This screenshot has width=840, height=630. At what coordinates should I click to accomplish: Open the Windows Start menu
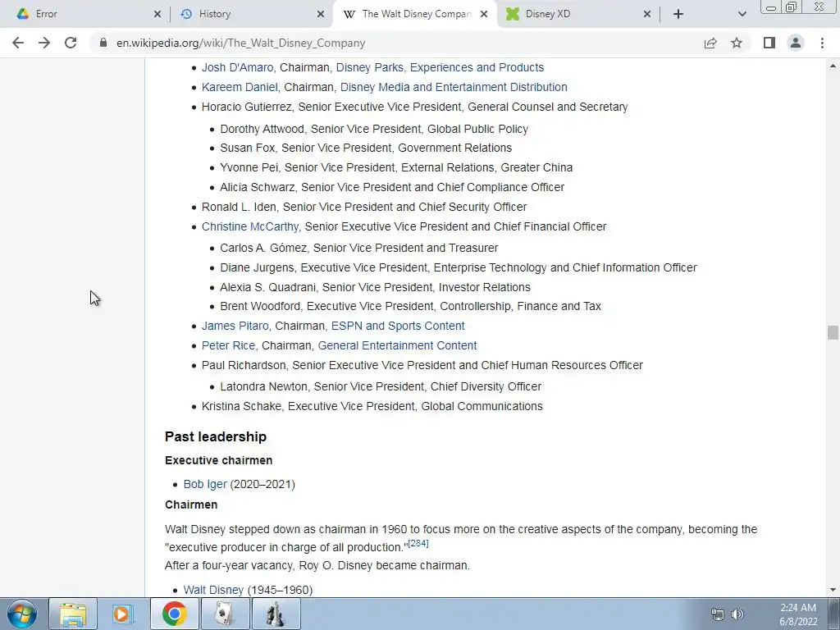pos(22,614)
